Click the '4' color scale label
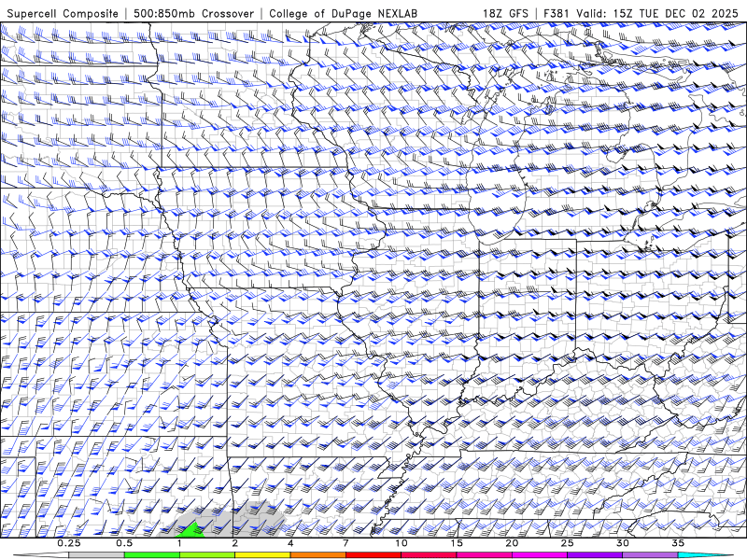This screenshot has width=747, height=560. pos(290,543)
